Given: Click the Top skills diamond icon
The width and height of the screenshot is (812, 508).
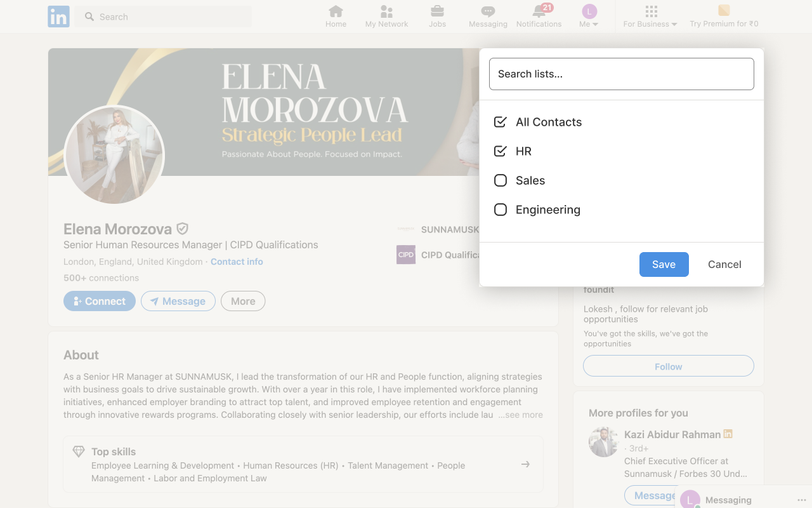Looking at the screenshot, I should pos(79,451).
